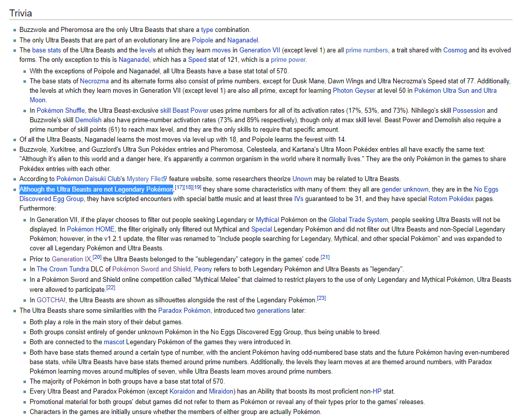The height and width of the screenshot is (420, 525).
Task: Click the Demolish skill link
Action: click(88, 120)
